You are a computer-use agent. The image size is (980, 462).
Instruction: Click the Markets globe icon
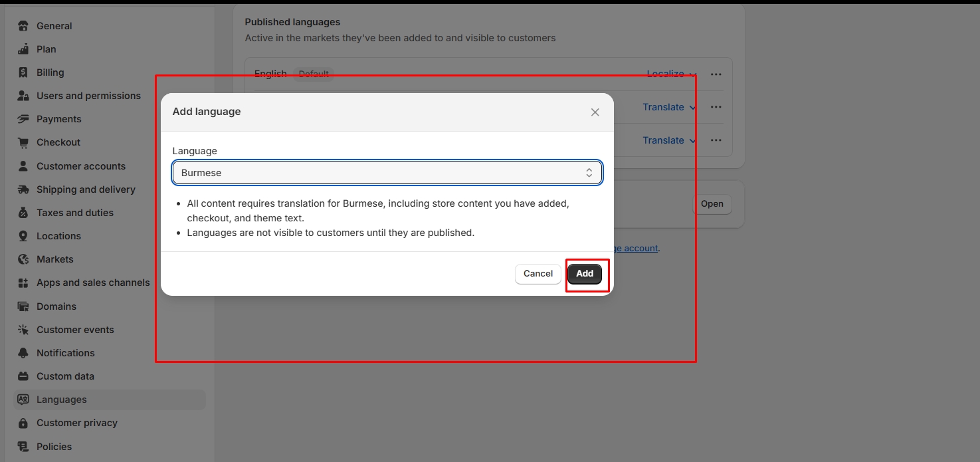23,259
